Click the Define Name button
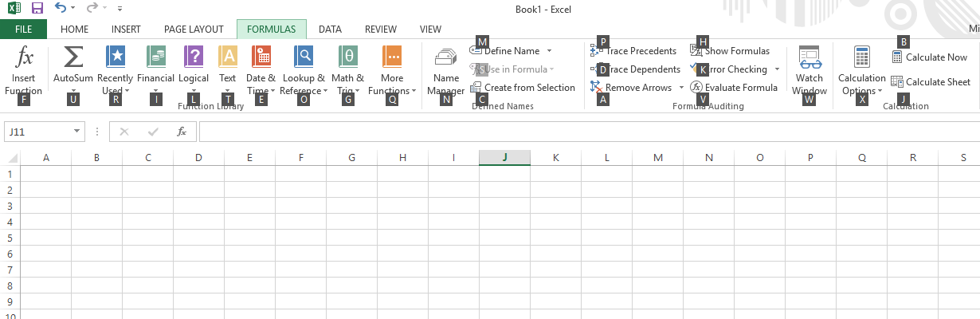Image resolution: width=980 pixels, height=319 pixels. pyautogui.click(x=505, y=51)
